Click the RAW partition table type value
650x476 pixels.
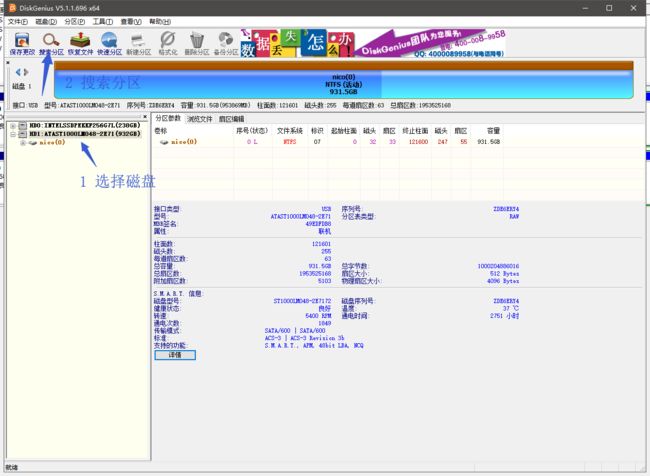(x=514, y=216)
